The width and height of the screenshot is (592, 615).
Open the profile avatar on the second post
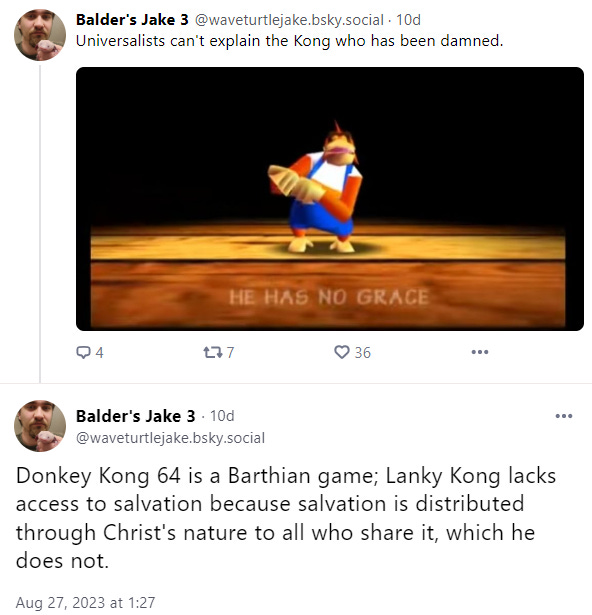pyautogui.click(x=40, y=426)
